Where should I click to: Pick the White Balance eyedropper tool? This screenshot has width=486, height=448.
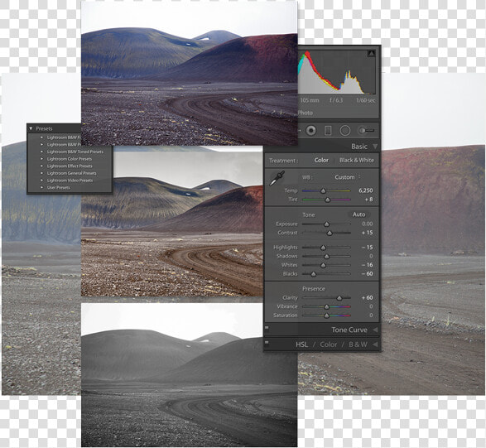pyautogui.click(x=277, y=178)
